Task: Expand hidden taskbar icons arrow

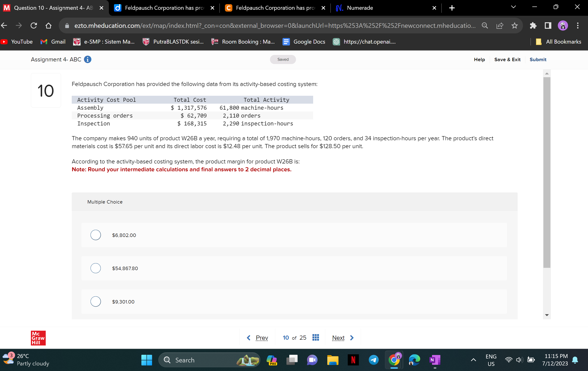Action: click(473, 360)
